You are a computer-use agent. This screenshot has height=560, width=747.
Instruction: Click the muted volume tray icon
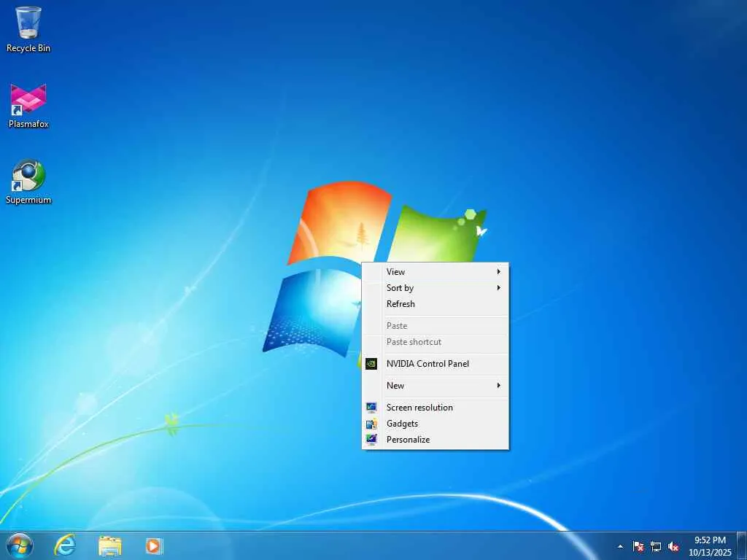[x=673, y=546]
